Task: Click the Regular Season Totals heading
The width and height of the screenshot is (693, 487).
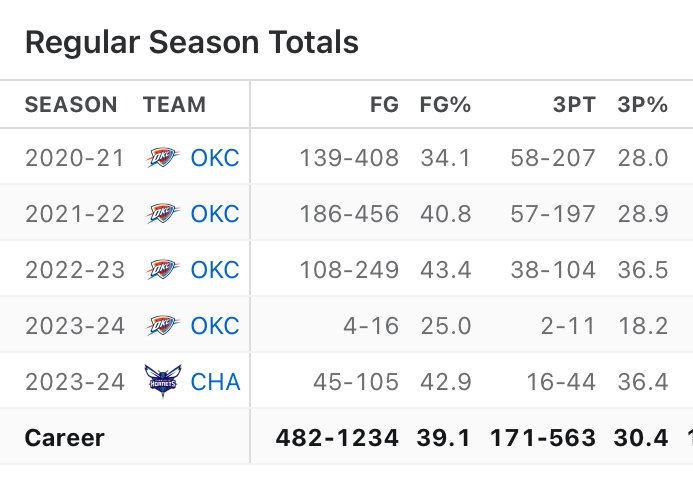Action: click(192, 42)
